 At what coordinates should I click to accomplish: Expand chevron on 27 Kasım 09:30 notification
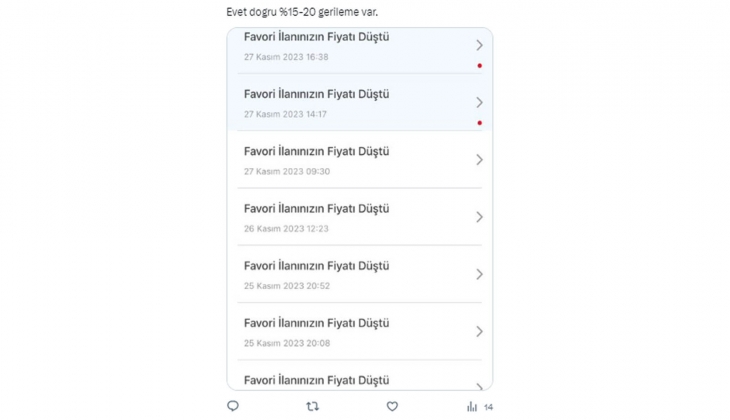click(480, 160)
